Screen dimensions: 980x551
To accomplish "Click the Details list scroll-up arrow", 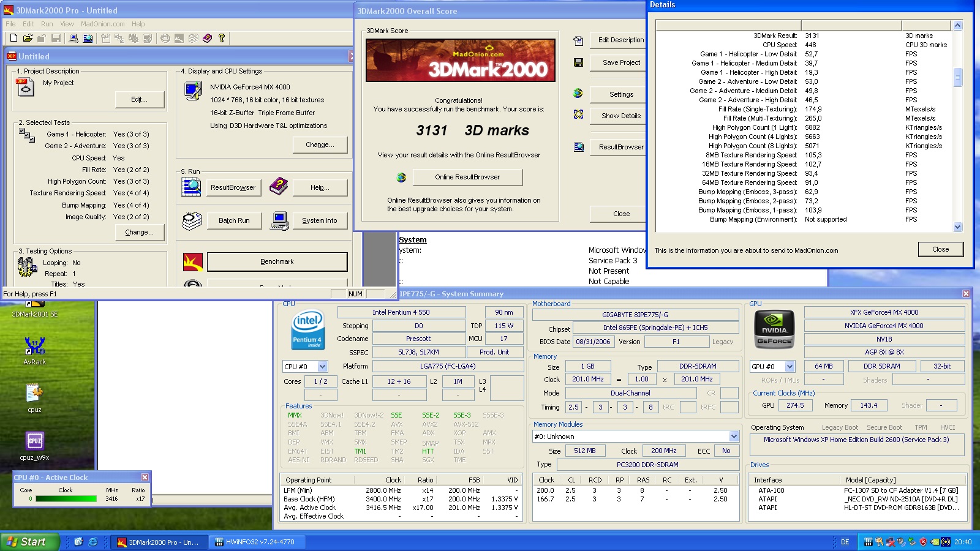I will coord(958,25).
